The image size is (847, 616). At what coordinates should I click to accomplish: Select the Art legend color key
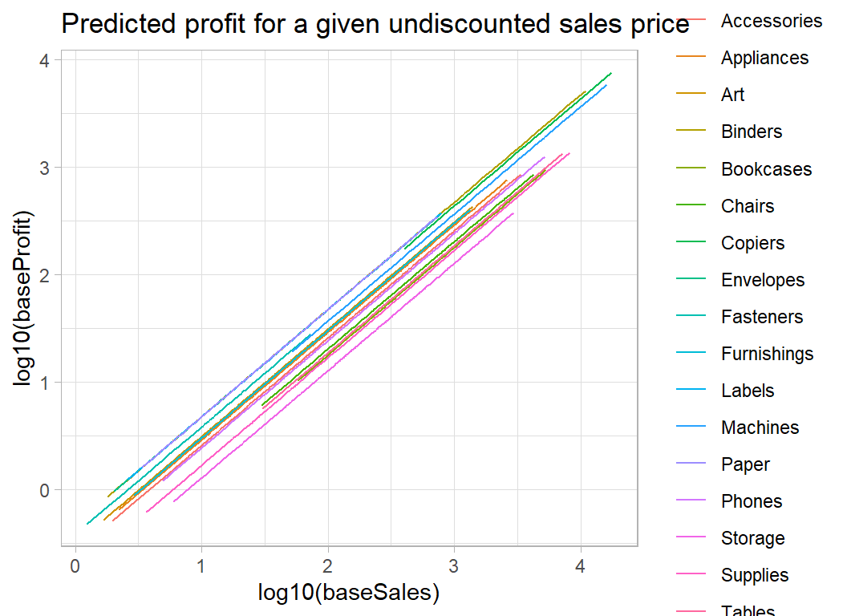[x=691, y=95]
